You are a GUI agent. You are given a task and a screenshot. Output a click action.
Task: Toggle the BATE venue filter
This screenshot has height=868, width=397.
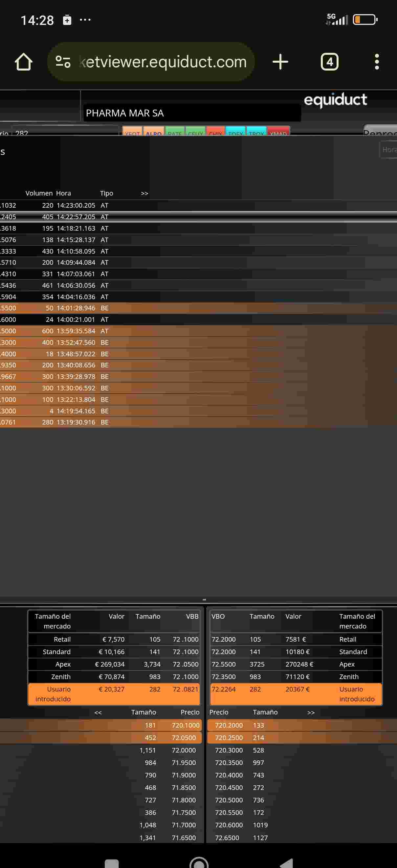[x=174, y=132]
